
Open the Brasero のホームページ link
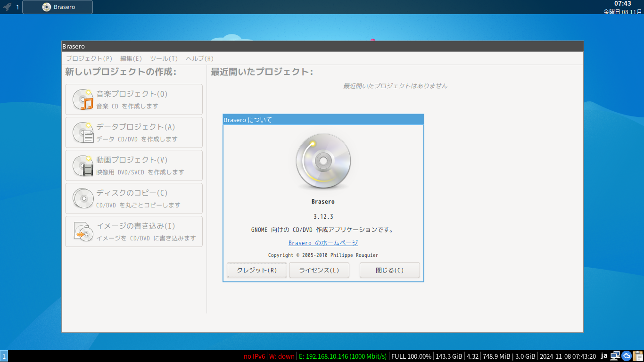point(323,243)
